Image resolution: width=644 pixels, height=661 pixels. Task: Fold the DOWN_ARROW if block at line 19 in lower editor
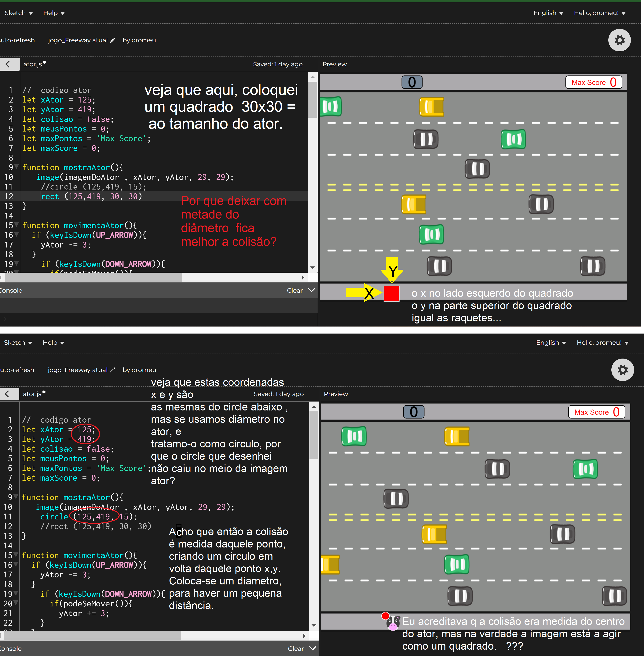16,593
